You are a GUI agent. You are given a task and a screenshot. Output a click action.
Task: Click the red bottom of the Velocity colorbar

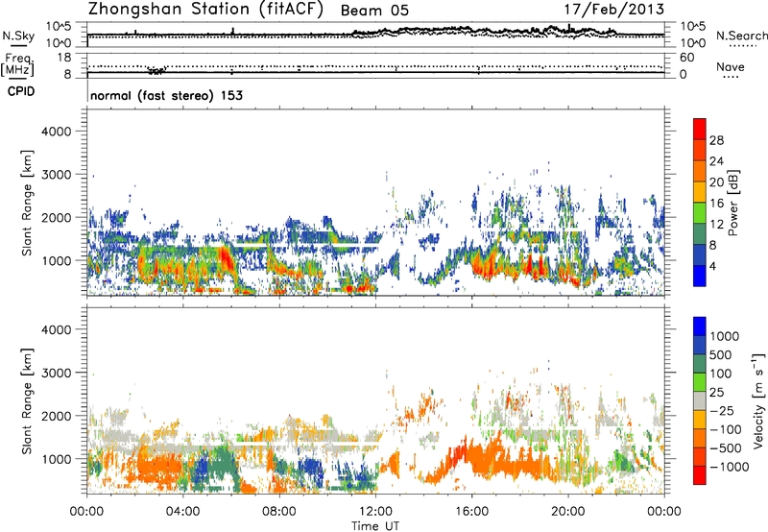(x=700, y=475)
